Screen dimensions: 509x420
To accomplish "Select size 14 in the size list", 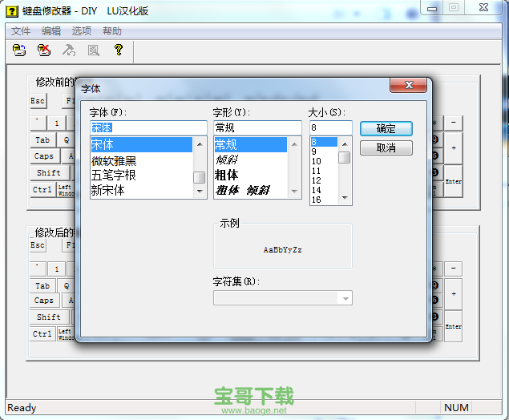I will pyautogui.click(x=324, y=190).
